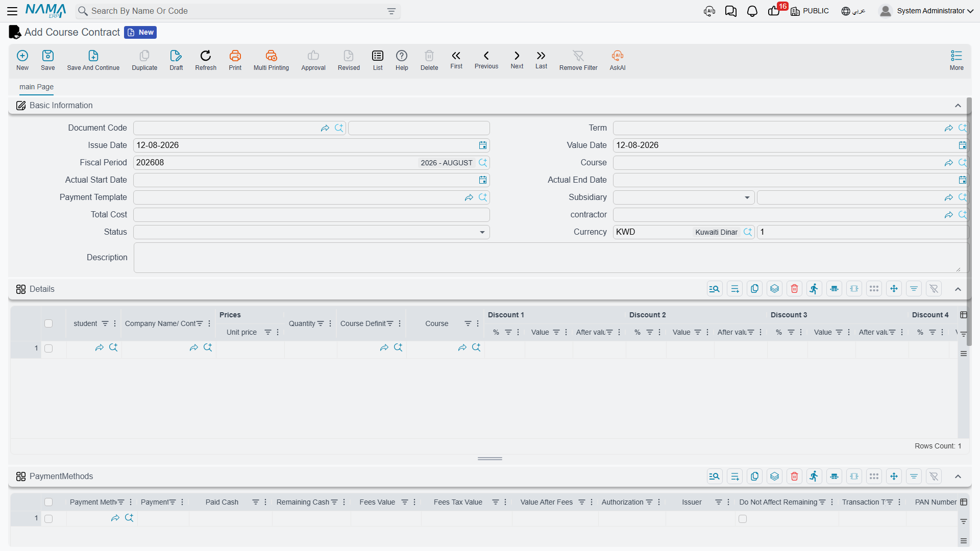Open Help

(x=402, y=60)
